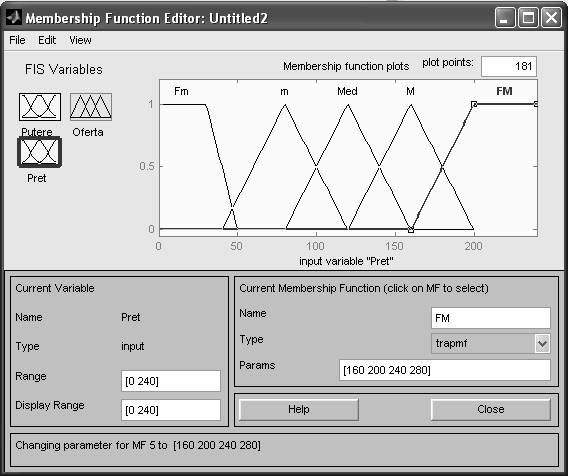Open the File menu

coord(17,40)
